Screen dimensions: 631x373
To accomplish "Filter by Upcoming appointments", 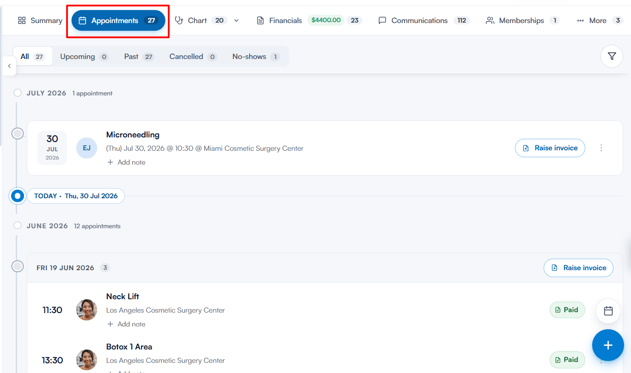I will click(x=84, y=56).
